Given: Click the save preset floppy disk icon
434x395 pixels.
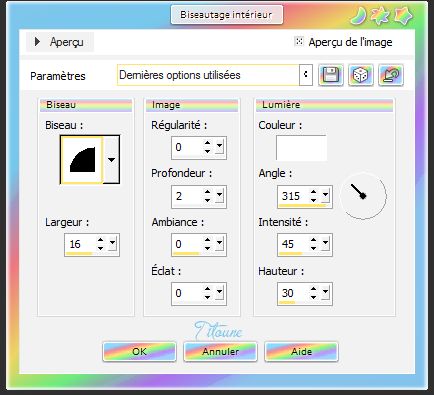Looking at the screenshot, I should 330,75.
